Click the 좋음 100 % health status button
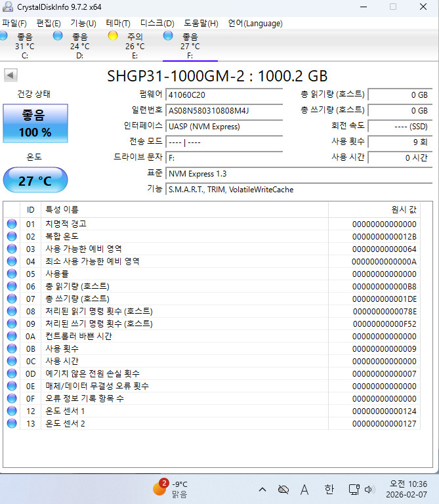 coord(35,123)
